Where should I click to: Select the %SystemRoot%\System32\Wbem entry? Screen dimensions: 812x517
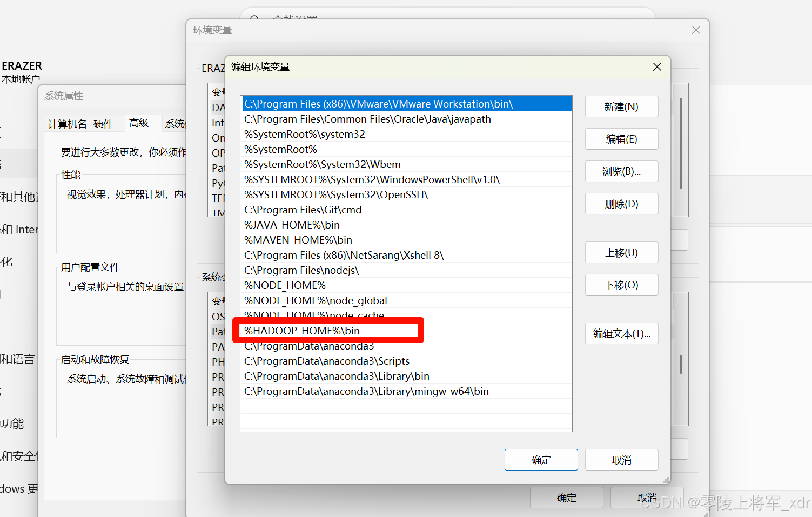tap(407, 164)
